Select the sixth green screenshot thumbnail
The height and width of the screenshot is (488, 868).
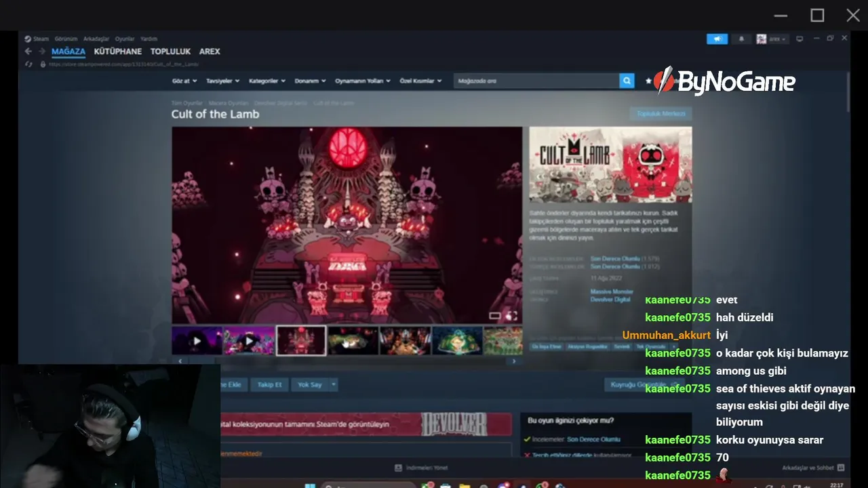tap(457, 341)
